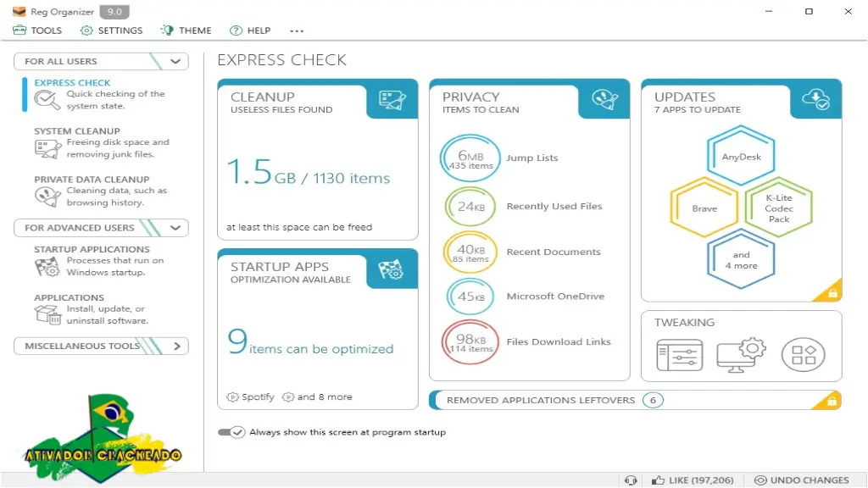Collapse the For All Users section
This screenshot has width=868, height=488.
175,61
